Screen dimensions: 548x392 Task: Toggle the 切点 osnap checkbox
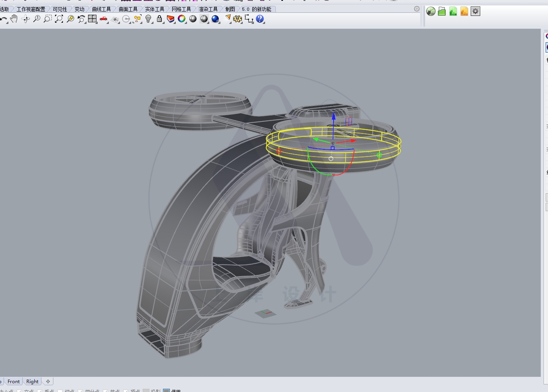pyautogui.click(x=60, y=391)
